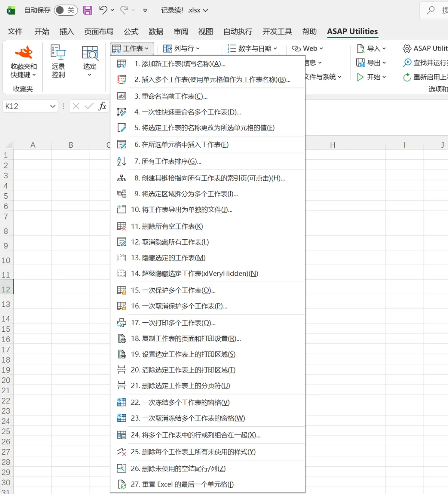Switch to the 自动执行 tab
Screen dimensions: 448x494
point(238,32)
